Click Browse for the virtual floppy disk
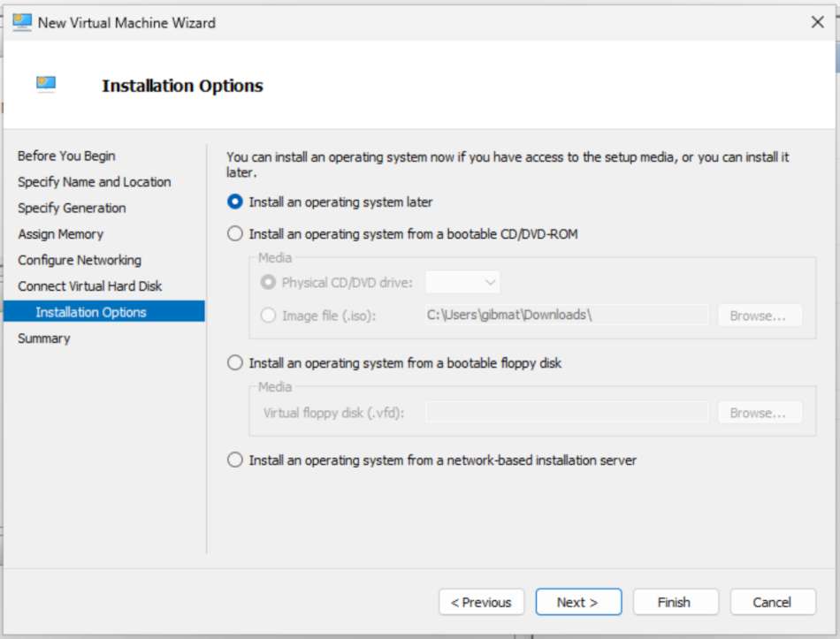The height and width of the screenshot is (639, 840). pyautogui.click(x=759, y=412)
